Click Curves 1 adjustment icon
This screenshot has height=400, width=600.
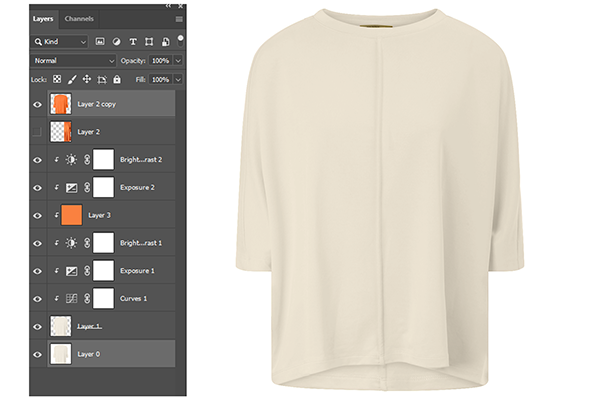coord(72,299)
